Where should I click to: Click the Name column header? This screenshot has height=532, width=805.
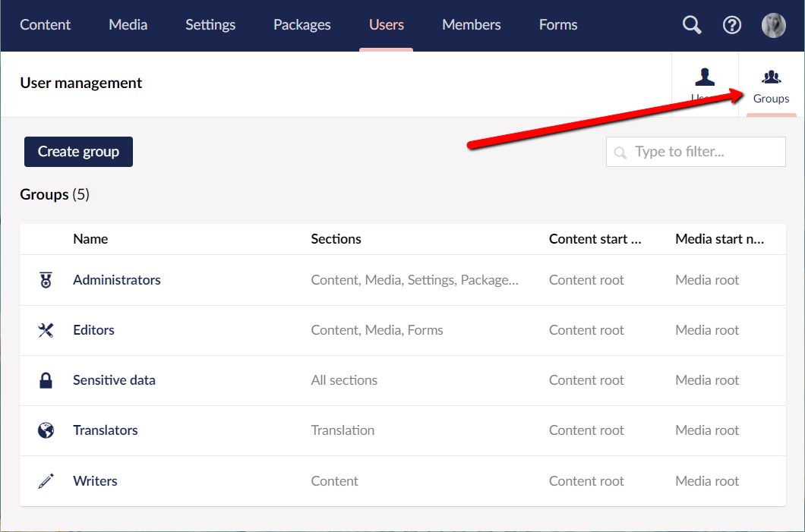[x=90, y=239]
